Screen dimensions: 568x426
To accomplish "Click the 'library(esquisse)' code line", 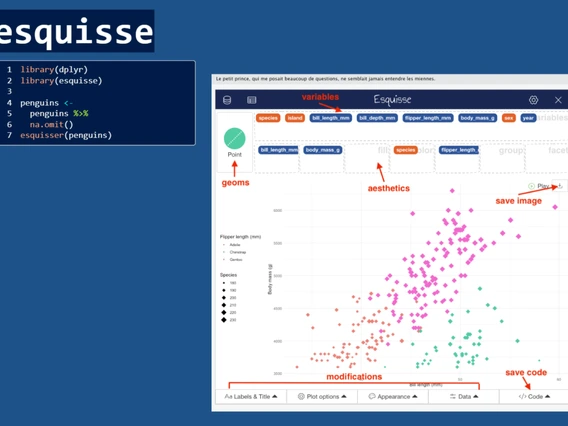I will (61, 80).
